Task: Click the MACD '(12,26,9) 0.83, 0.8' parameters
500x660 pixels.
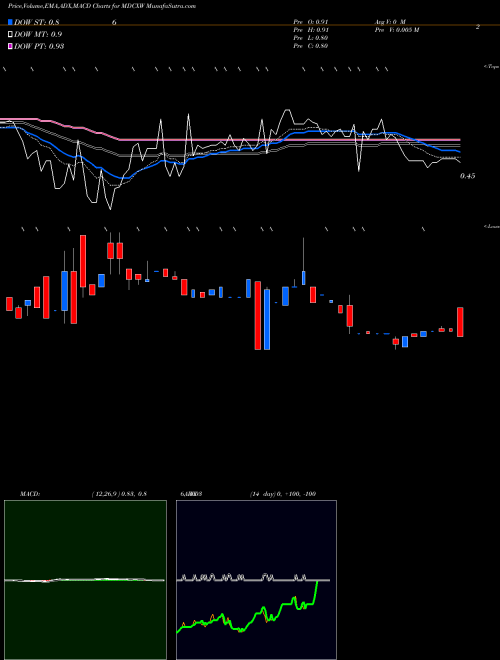Action: (119, 494)
